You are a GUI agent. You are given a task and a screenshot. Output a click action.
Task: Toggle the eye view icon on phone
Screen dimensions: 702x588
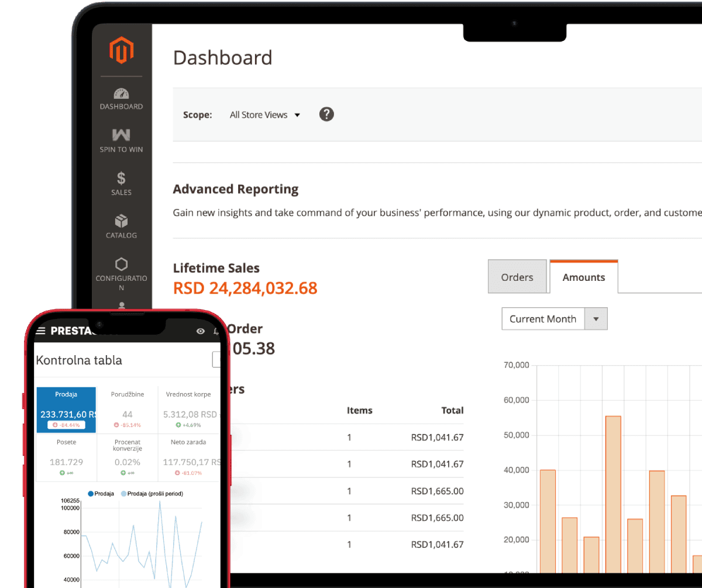[x=201, y=331]
